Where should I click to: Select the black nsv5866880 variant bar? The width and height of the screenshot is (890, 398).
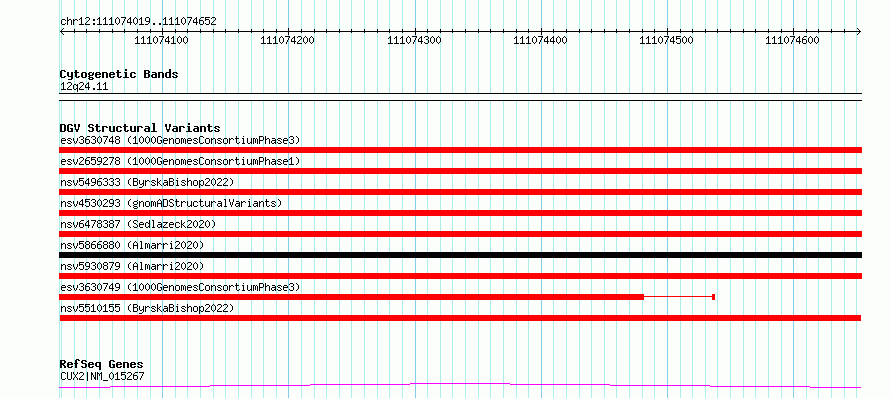tap(461, 255)
